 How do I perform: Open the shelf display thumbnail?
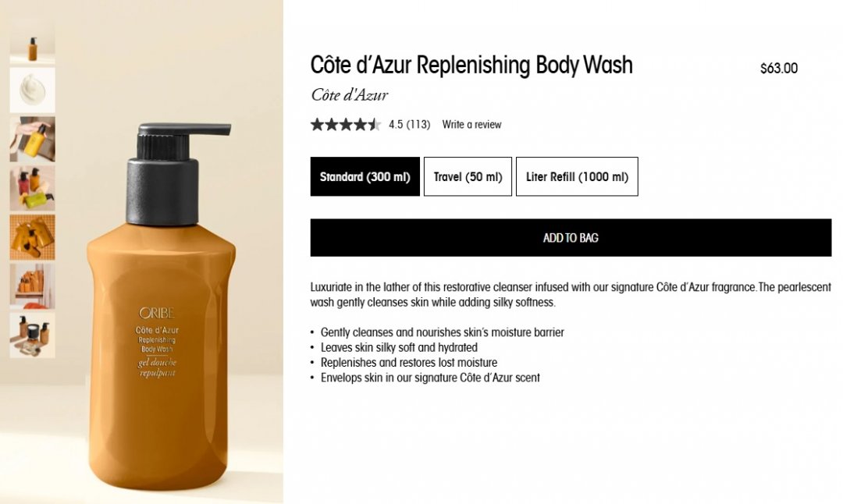tap(32, 286)
